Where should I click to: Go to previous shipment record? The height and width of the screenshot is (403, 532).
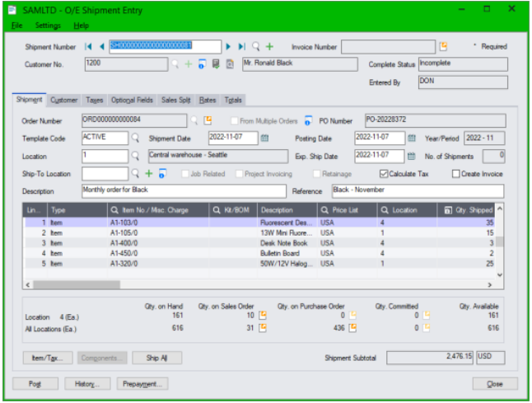[101, 46]
